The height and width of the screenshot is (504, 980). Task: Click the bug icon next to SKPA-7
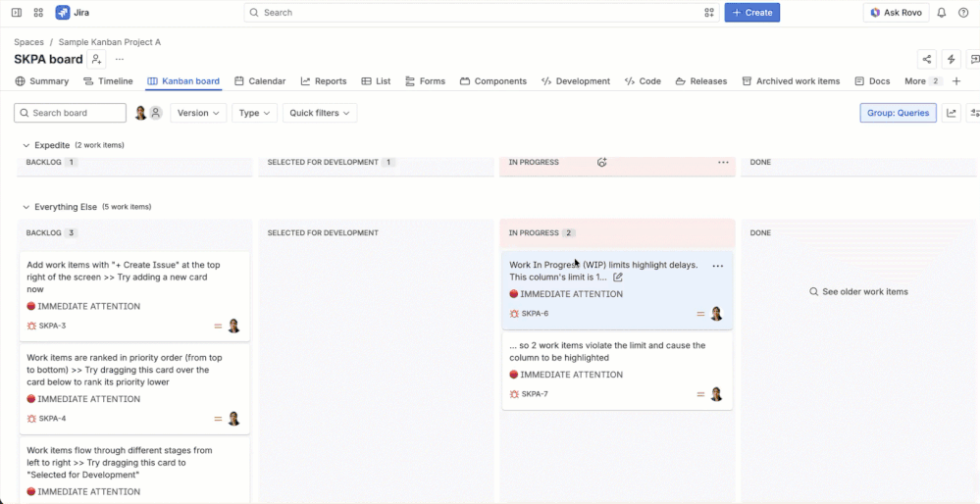[x=514, y=394]
